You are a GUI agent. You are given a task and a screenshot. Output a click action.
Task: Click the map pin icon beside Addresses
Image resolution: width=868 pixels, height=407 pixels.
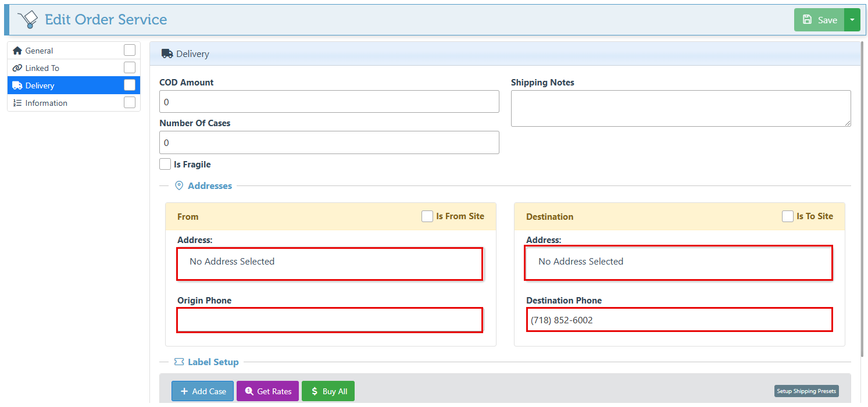(179, 186)
